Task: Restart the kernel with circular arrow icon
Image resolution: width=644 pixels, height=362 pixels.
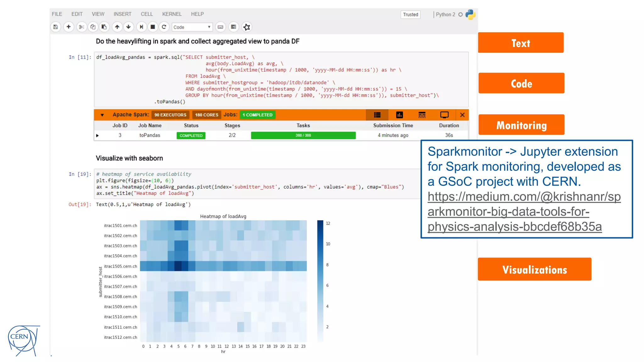Action: click(164, 27)
